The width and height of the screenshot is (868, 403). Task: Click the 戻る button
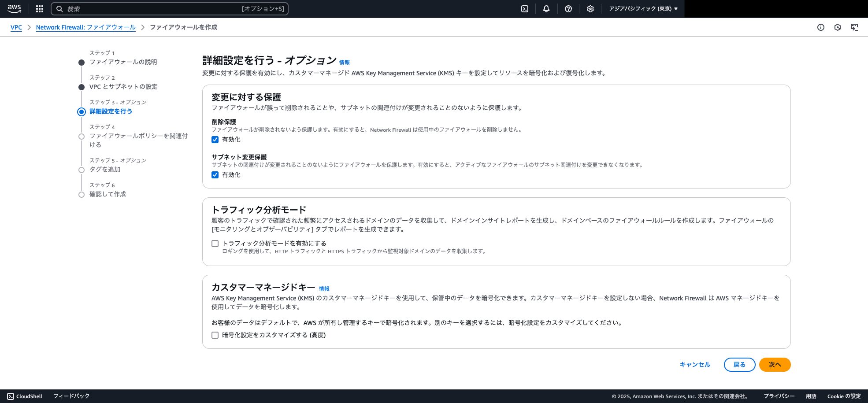(x=739, y=365)
